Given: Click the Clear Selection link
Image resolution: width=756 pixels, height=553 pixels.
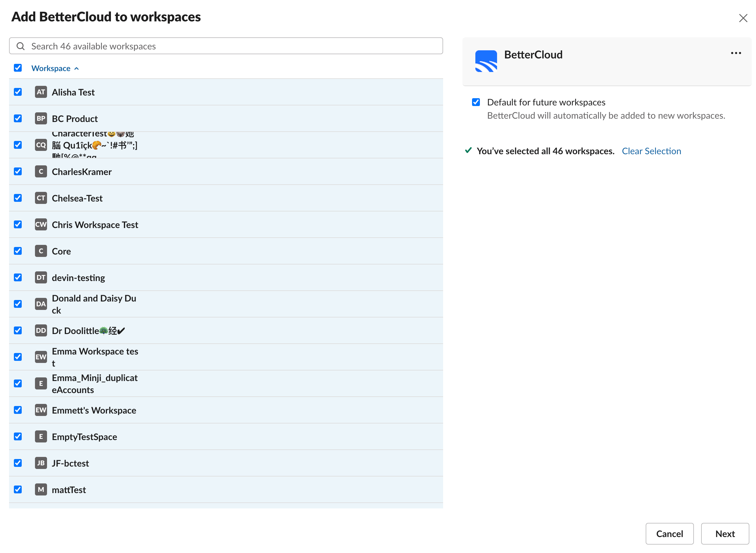Looking at the screenshot, I should (651, 151).
